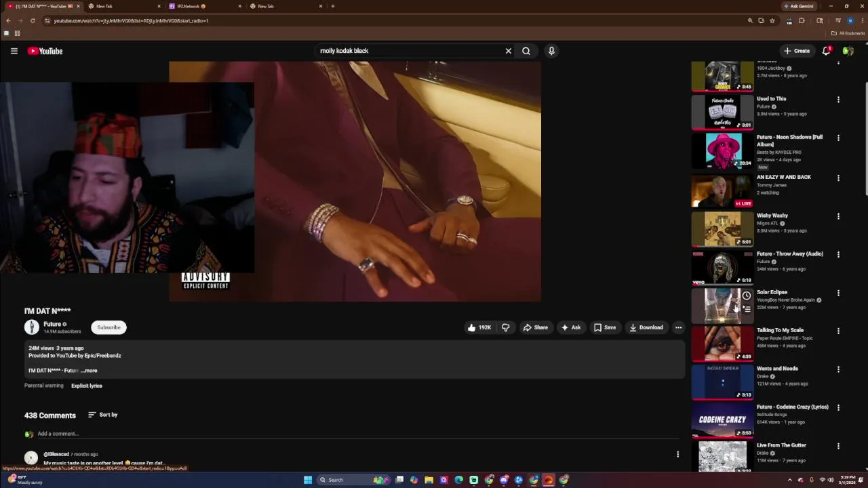868x488 pixels.
Task: Show hidden tray icons chevron
Action: pyautogui.click(x=790, y=480)
